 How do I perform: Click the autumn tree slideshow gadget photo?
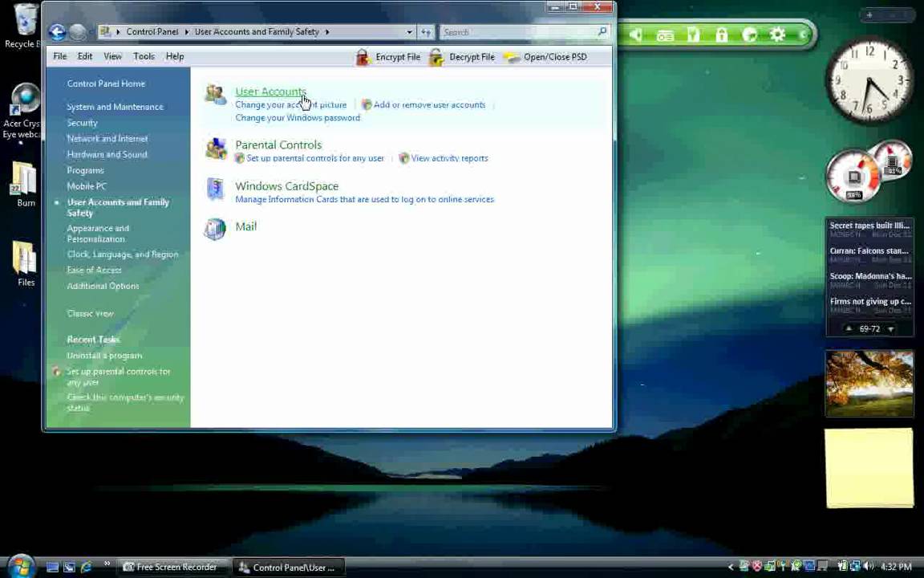coord(869,383)
